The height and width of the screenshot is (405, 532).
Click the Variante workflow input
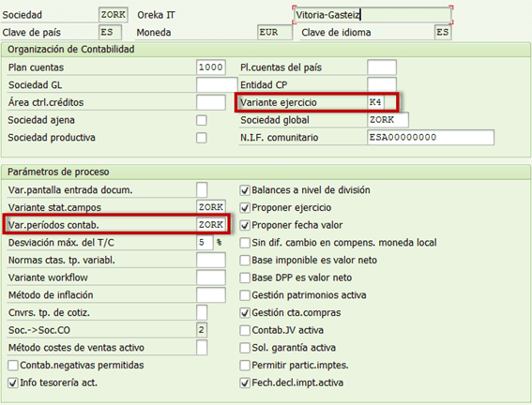click(x=211, y=277)
